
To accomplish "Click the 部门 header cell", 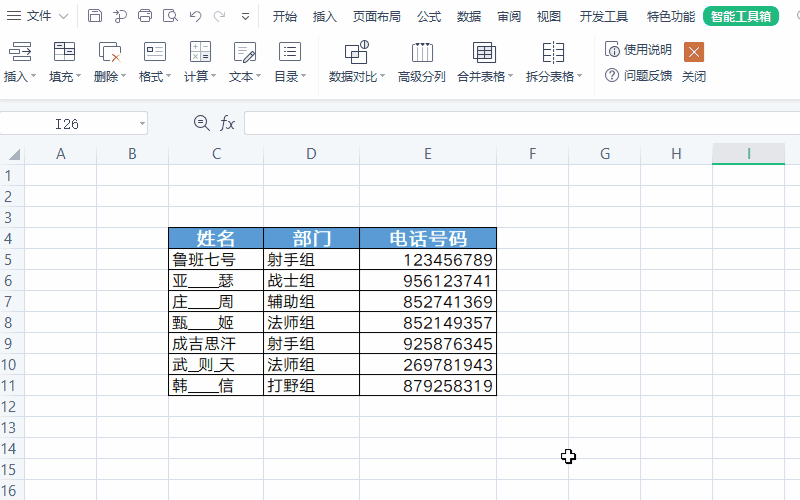I will click(x=311, y=238).
